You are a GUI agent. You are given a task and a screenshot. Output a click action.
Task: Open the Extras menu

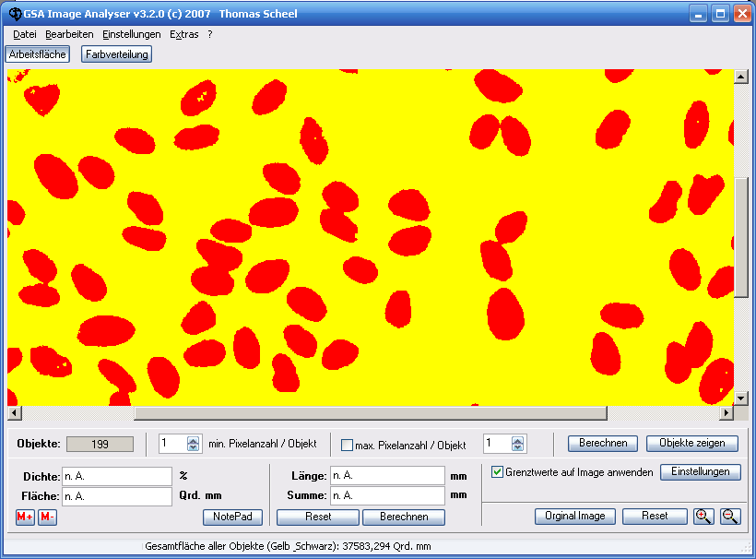184,34
